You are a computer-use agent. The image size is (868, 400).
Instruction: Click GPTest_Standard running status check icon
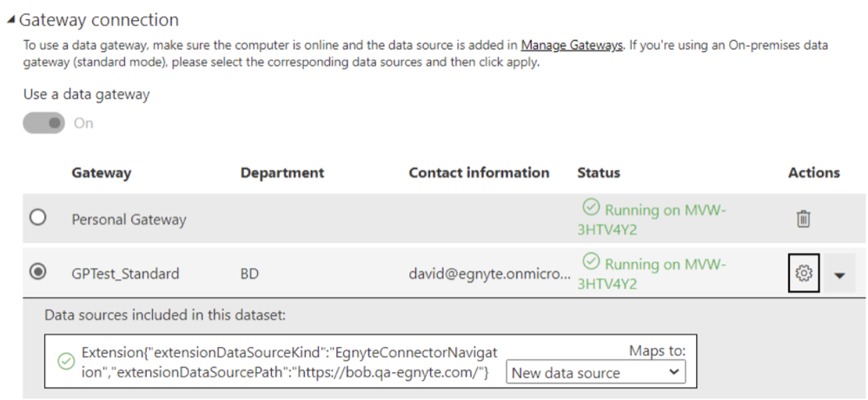pyautogui.click(x=591, y=262)
